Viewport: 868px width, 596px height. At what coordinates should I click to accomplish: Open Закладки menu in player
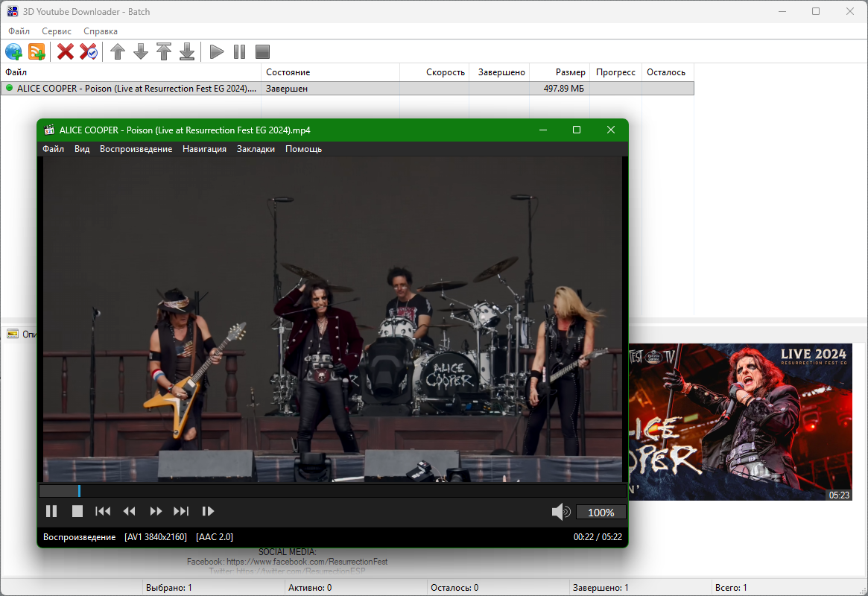[x=256, y=149]
